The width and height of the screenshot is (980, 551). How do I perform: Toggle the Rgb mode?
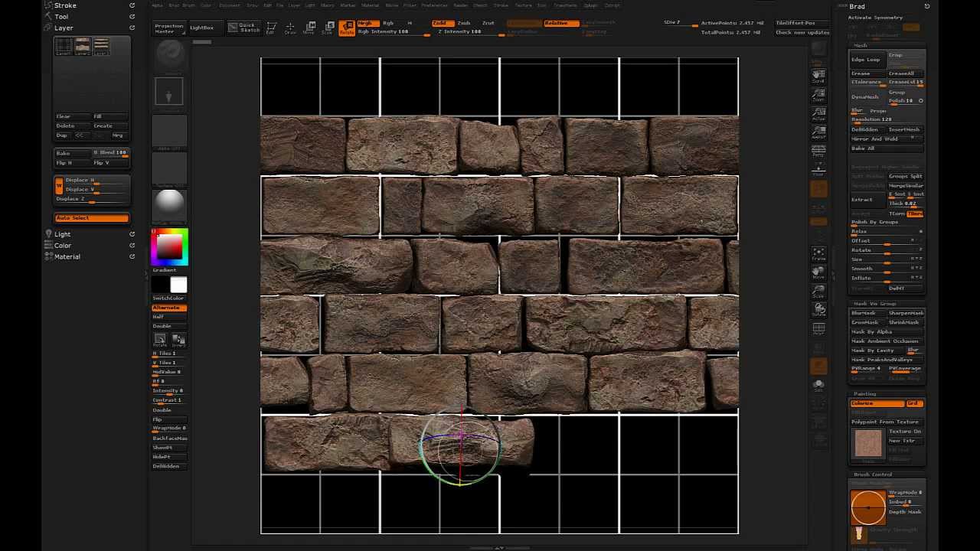(x=388, y=23)
